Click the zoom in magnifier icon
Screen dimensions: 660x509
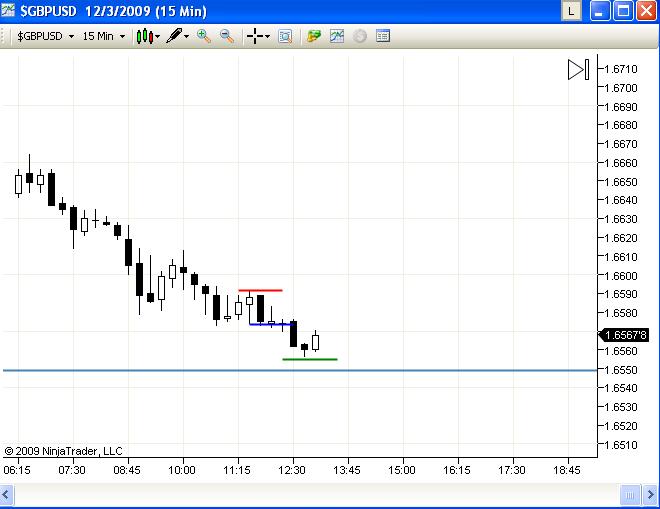pyautogui.click(x=204, y=36)
